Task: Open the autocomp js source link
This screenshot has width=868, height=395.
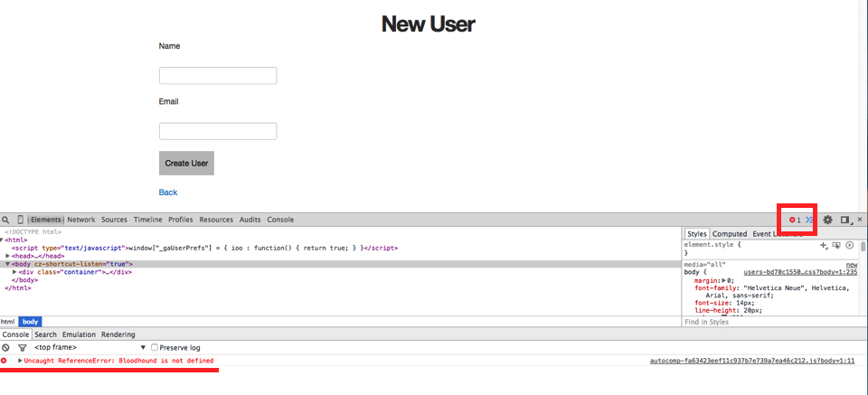Action: pyautogui.click(x=752, y=361)
